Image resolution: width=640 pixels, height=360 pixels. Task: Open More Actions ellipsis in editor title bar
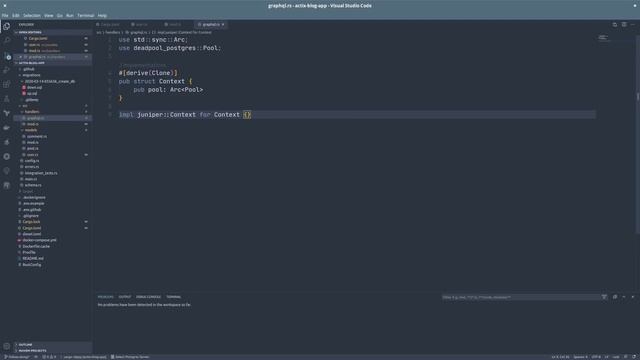(633, 24)
